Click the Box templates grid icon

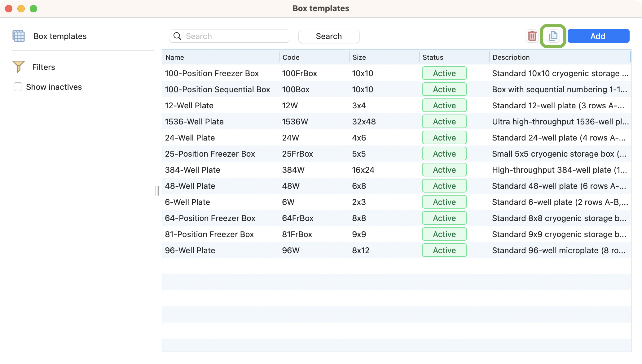click(x=19, y=36)
